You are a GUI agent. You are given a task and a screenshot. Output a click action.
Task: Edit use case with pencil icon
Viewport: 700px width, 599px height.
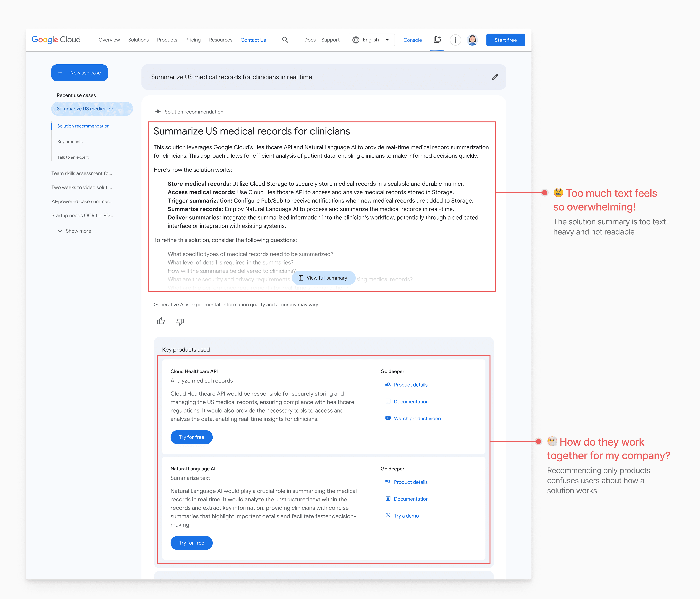pyautogui.click(x=495, y=77)
